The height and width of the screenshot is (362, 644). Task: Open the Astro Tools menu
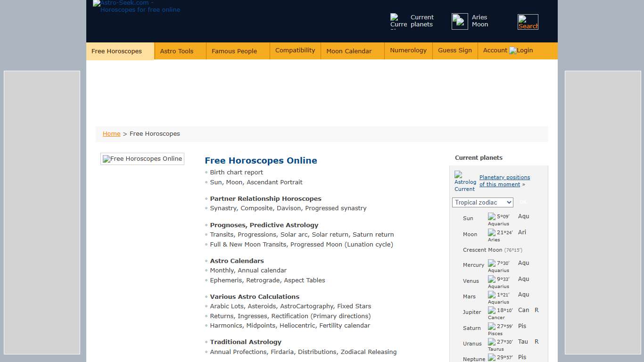pyautogui.click(x=177, y=51)
